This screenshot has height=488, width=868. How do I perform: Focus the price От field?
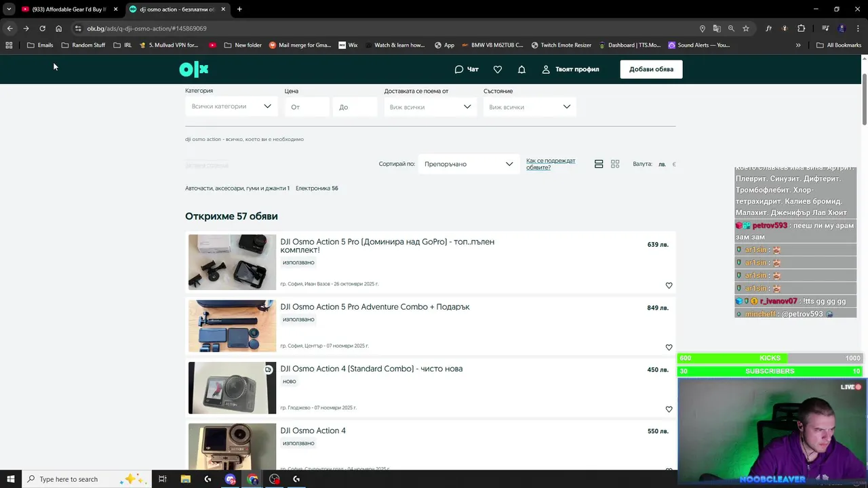307,107
